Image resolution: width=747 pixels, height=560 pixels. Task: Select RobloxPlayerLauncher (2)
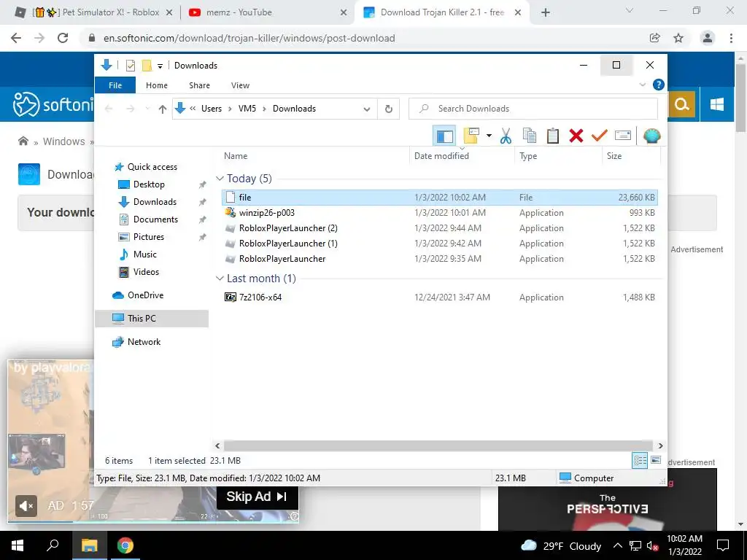point(440,228)
